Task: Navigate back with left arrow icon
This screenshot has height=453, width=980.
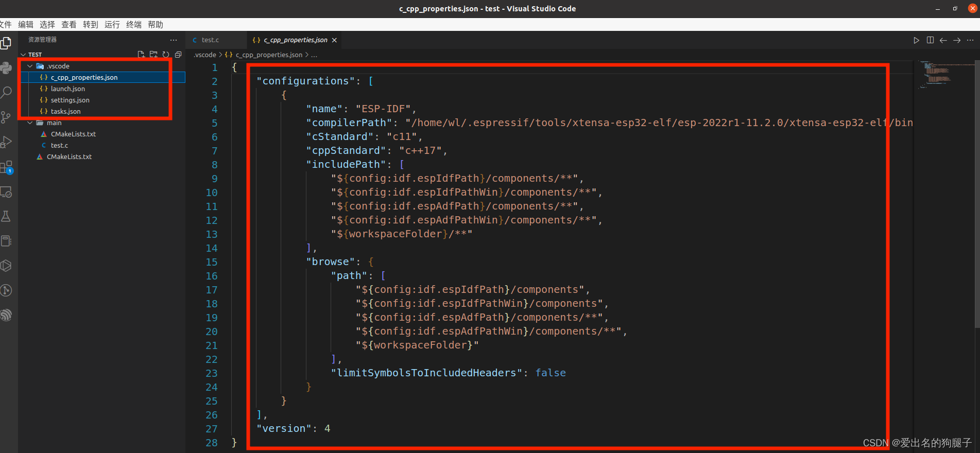Action: click(943, 40)
